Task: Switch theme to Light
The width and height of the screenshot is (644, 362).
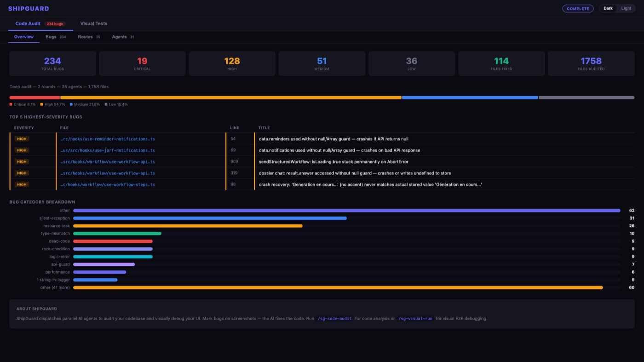Action: (626, 8)
